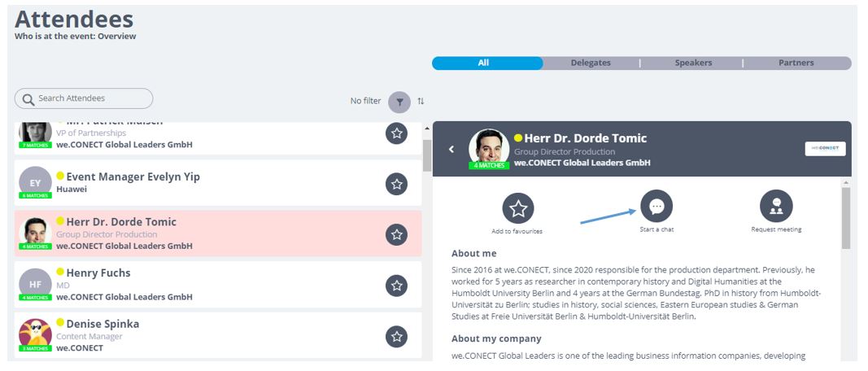Click the 'Content Manager' job title

(89, 336)
